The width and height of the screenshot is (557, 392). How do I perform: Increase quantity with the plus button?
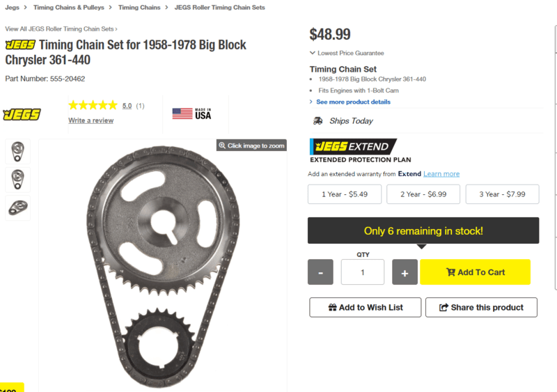(x=405, y=272)
